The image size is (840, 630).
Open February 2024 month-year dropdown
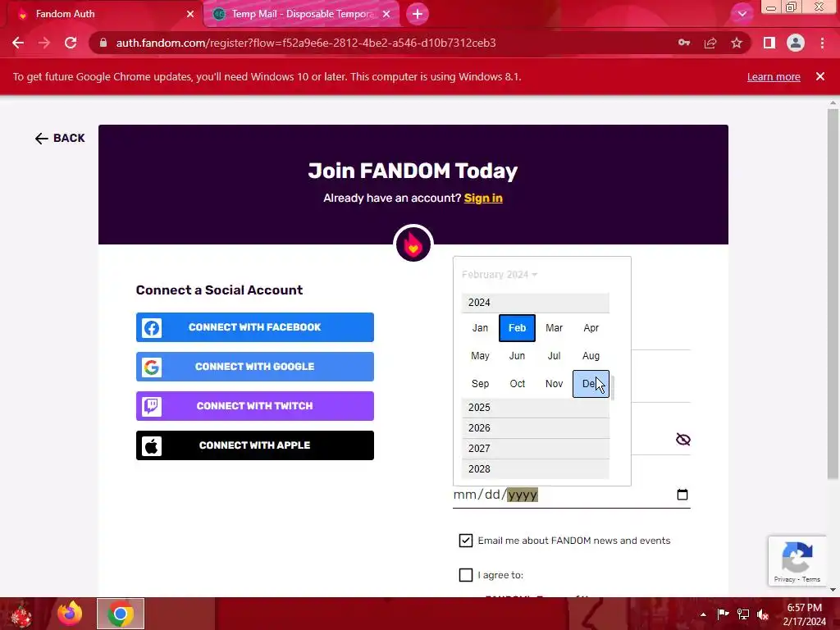click(500, 274)
